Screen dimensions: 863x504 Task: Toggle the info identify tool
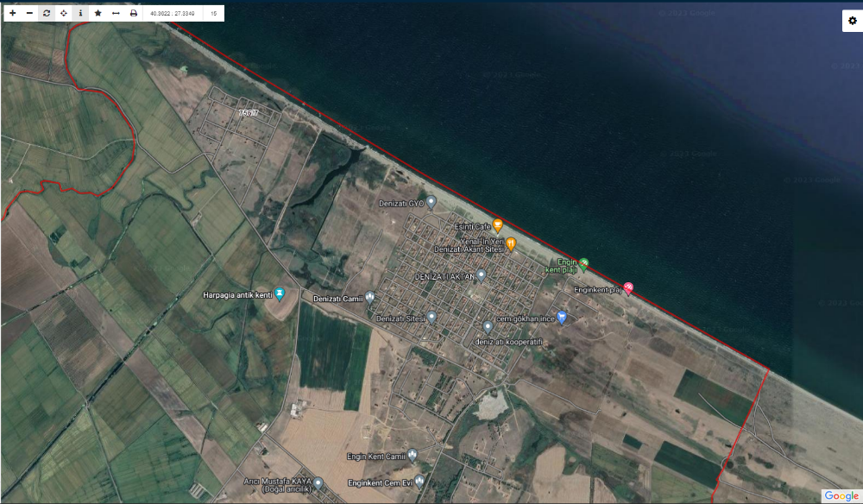[80, 13]
